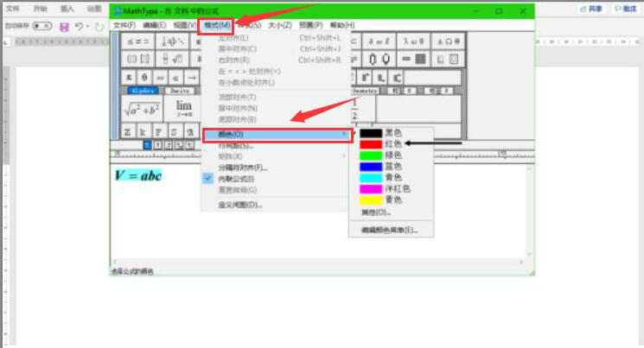Toggle the AutoSave switch in Word
This screenshot has height=348, width=644.
click(41, 26)
